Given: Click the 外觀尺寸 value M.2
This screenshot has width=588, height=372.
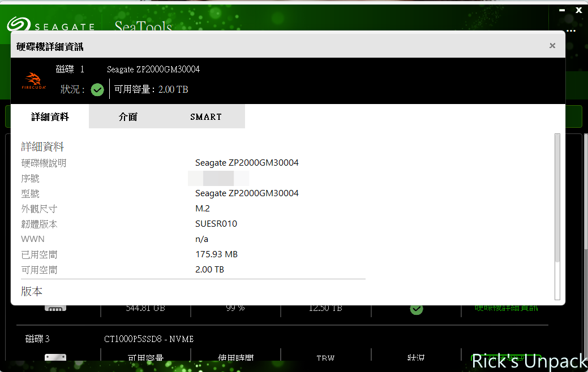Looking at the screenshot, I should click(x=202, y=209).
